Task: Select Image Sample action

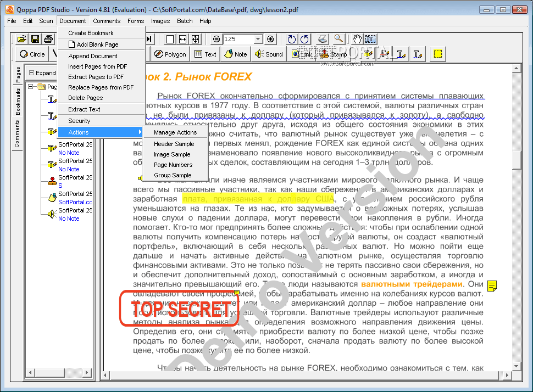Action: (x=176, y=154)
